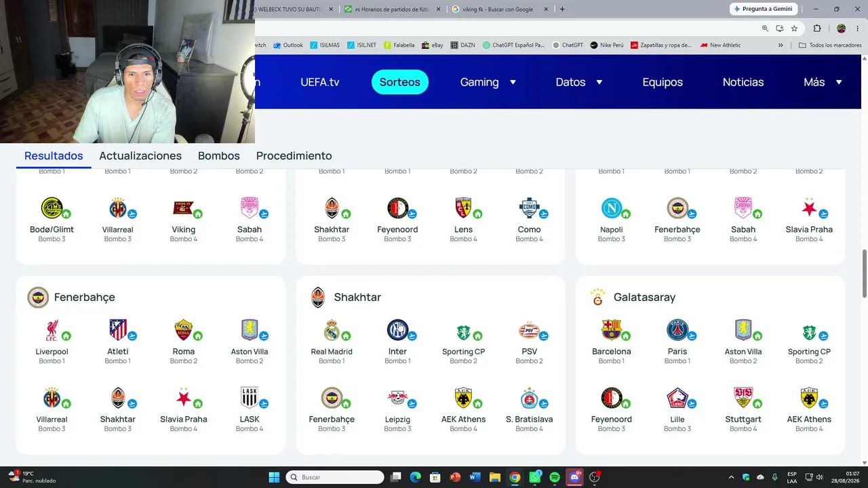This screenshot has width=868, height=488.
Task: Open the Noticias menu item
Action: click(743, 82)
